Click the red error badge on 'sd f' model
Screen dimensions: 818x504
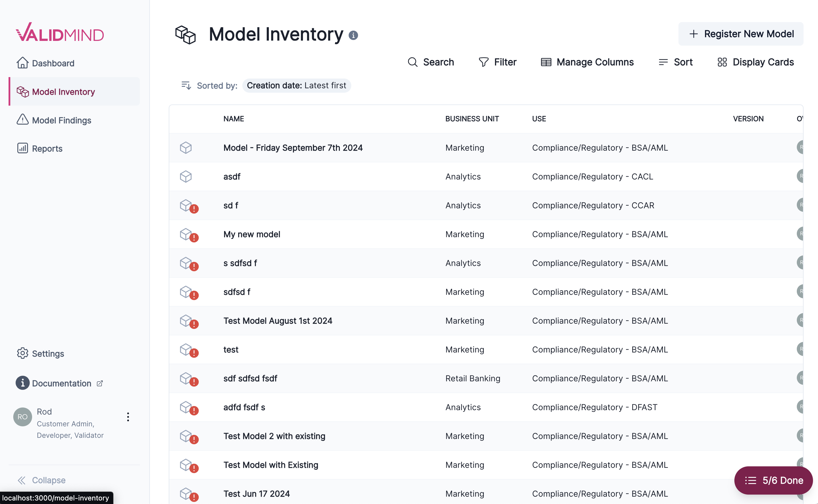[194, 209]
